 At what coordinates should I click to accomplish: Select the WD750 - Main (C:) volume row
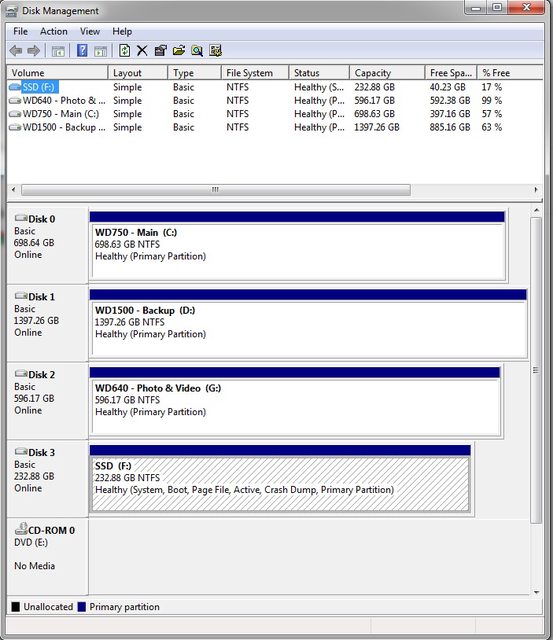click(x=275, y=114)
